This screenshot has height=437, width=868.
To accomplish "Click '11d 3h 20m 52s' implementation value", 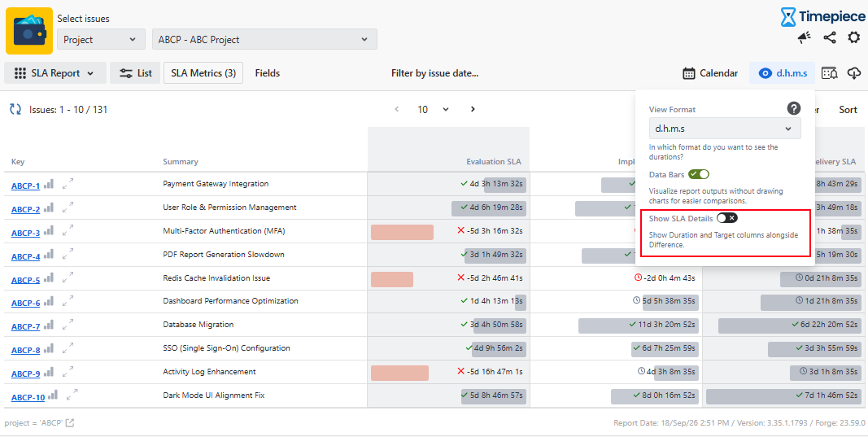I will pos(666,325).
